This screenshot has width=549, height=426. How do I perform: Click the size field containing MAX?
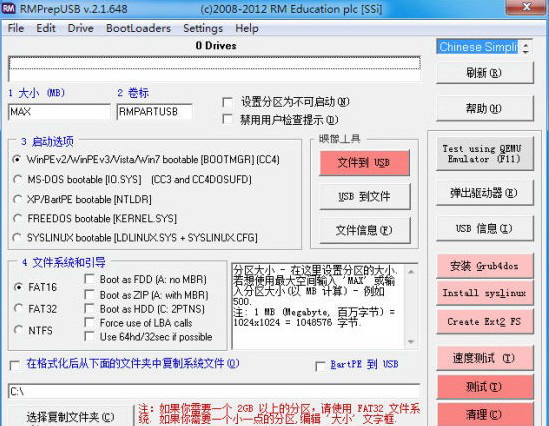[59, 112]
